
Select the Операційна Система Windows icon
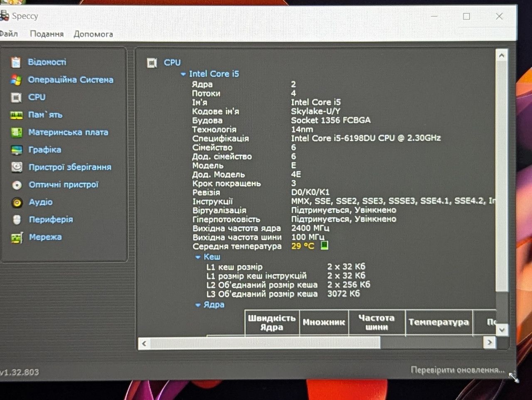coord(16,80)
